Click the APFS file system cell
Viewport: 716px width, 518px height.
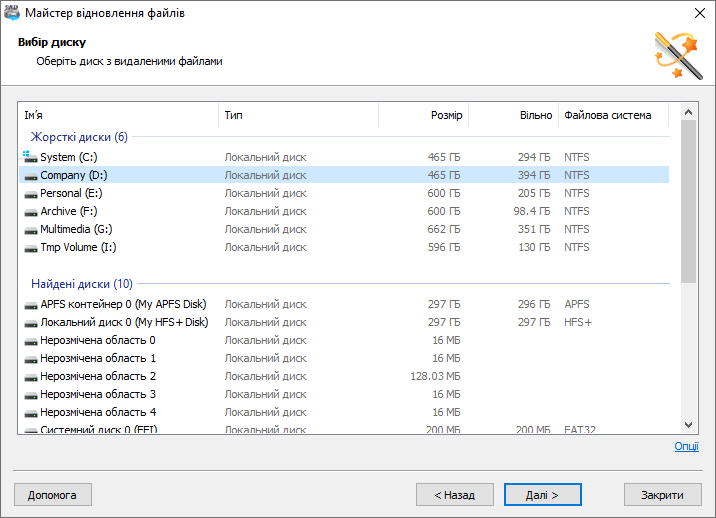(577, 304)
